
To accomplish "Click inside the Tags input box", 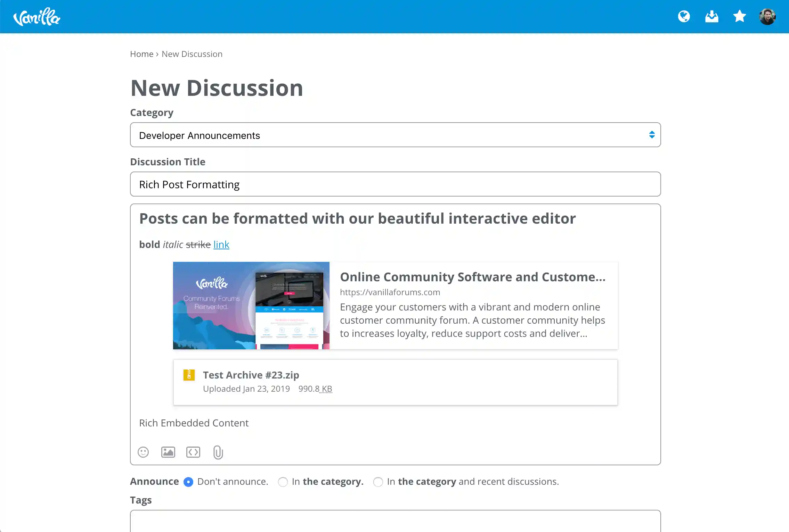I will tap(395, 521).
